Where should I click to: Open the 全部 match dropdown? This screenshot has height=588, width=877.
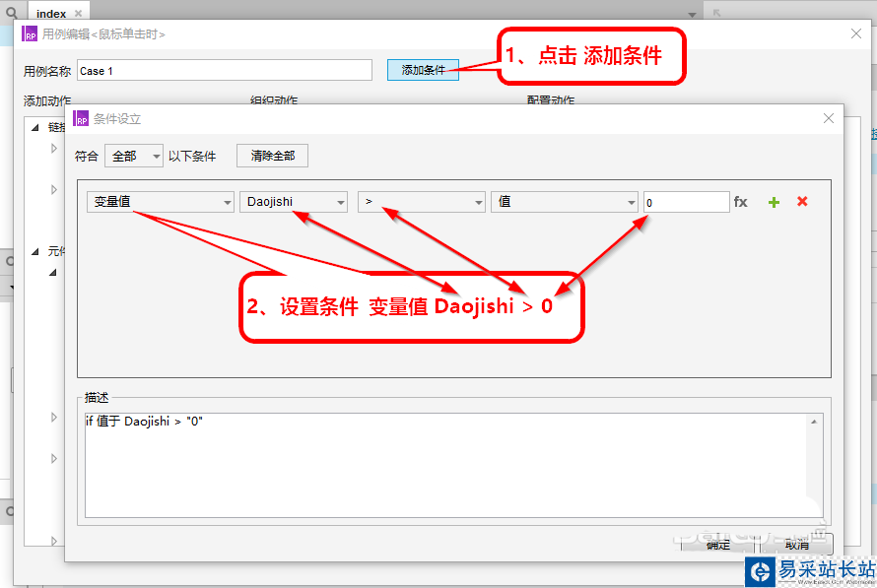coord(134,156)
